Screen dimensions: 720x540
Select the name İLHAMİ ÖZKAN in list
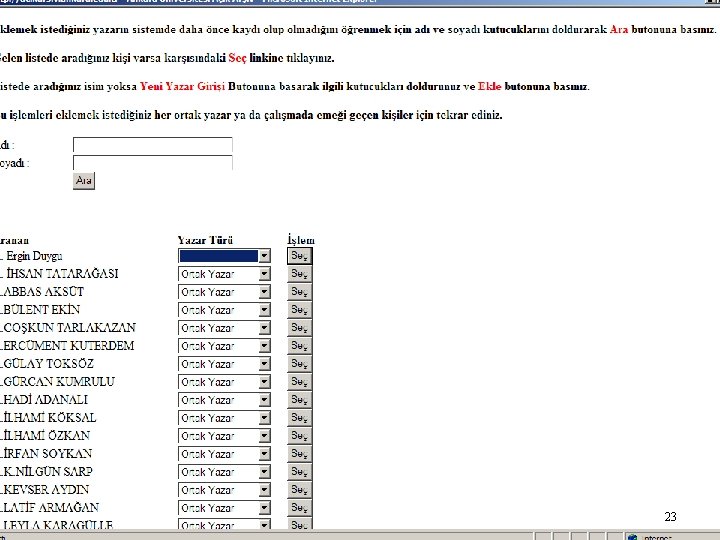tap(46, 435)
